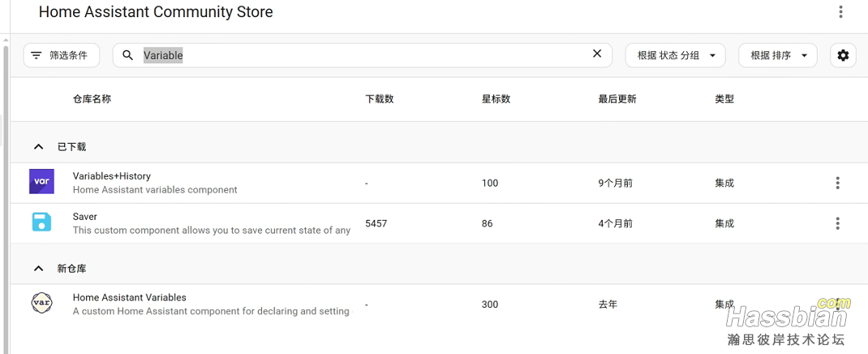The width and height of the screenshot is (868, 354).
Task: Click the 已下载 group label
Action: (71, 147)
